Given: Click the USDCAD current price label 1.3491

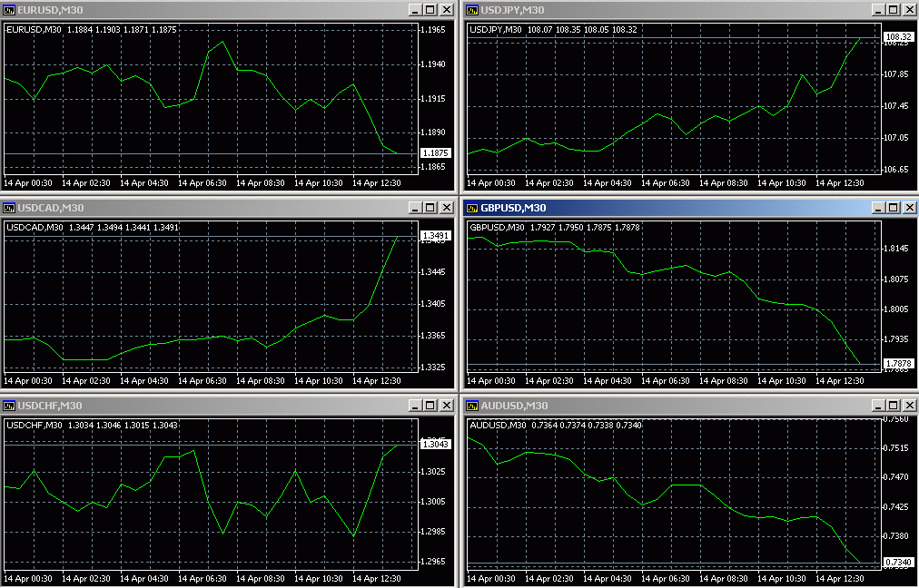Looking at the screenshot, I should tap(436, 236).
